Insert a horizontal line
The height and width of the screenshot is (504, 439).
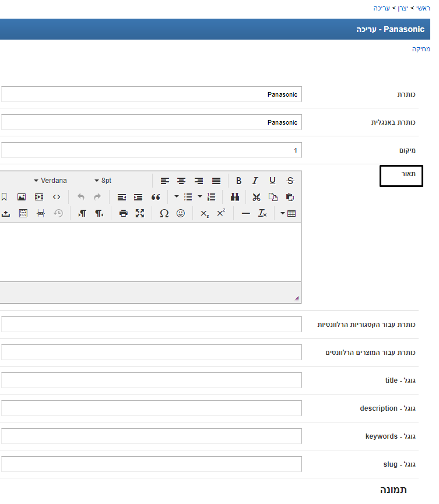pyautogui.click(x=245, y=213)
